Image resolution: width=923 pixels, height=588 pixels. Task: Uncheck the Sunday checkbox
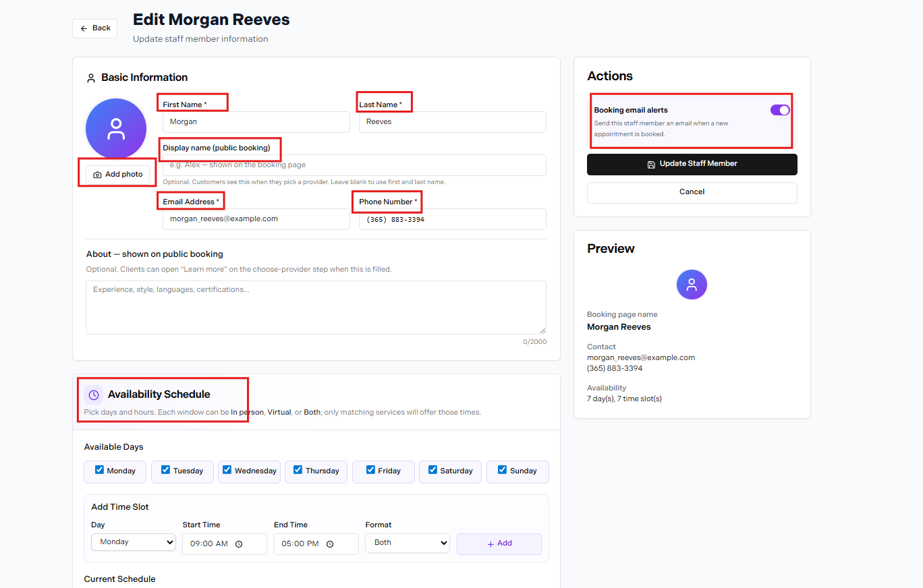pyautogui.click(x=502, y=470)
